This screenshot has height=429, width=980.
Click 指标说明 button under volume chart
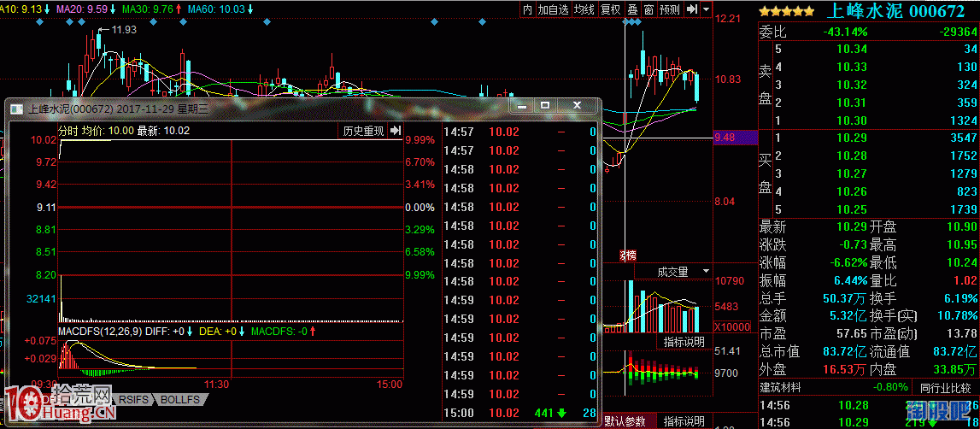coord(684,342)
